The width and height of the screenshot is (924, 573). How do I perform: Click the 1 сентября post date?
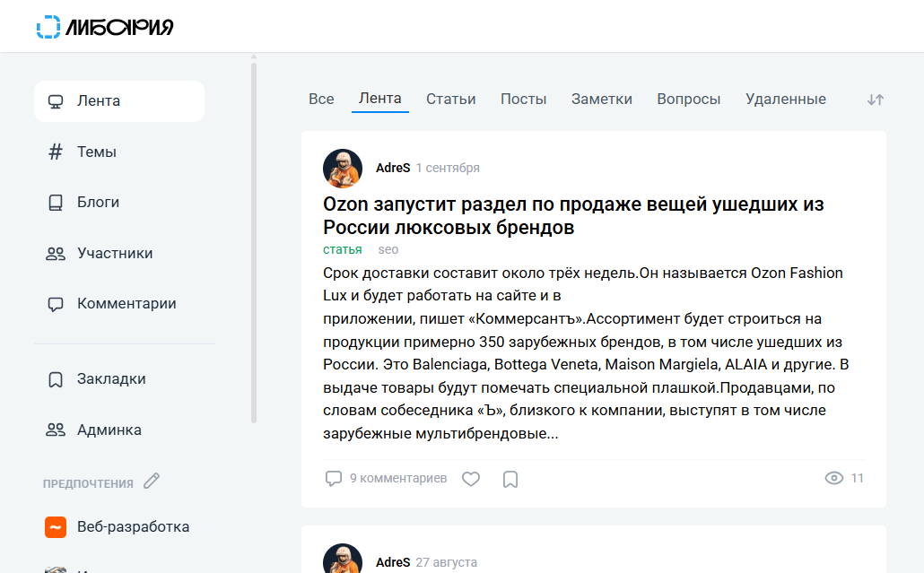(448, 168)
